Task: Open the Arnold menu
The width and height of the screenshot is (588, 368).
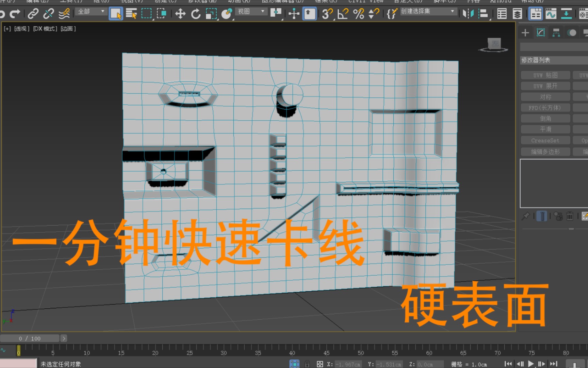Action: coord(500,1)
